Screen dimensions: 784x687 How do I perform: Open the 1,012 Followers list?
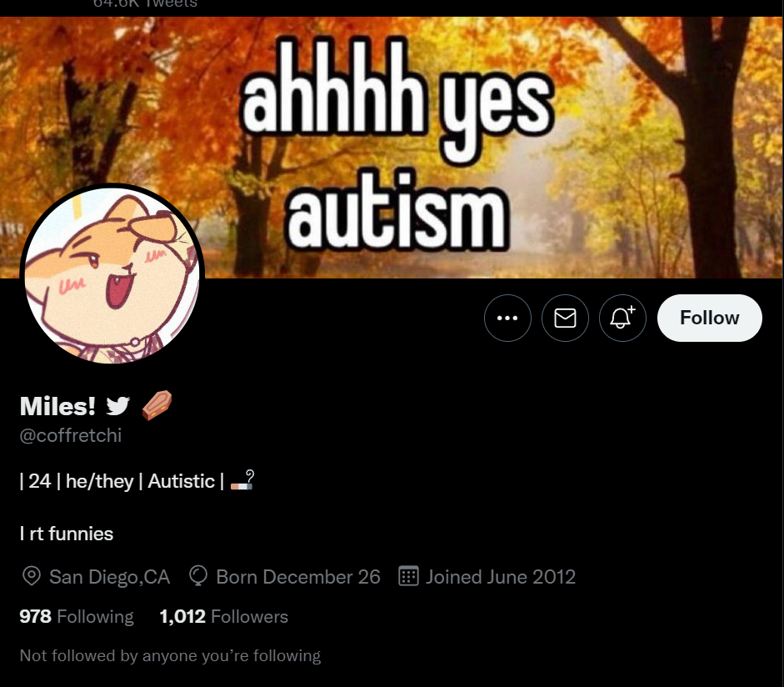pos(224,616)
